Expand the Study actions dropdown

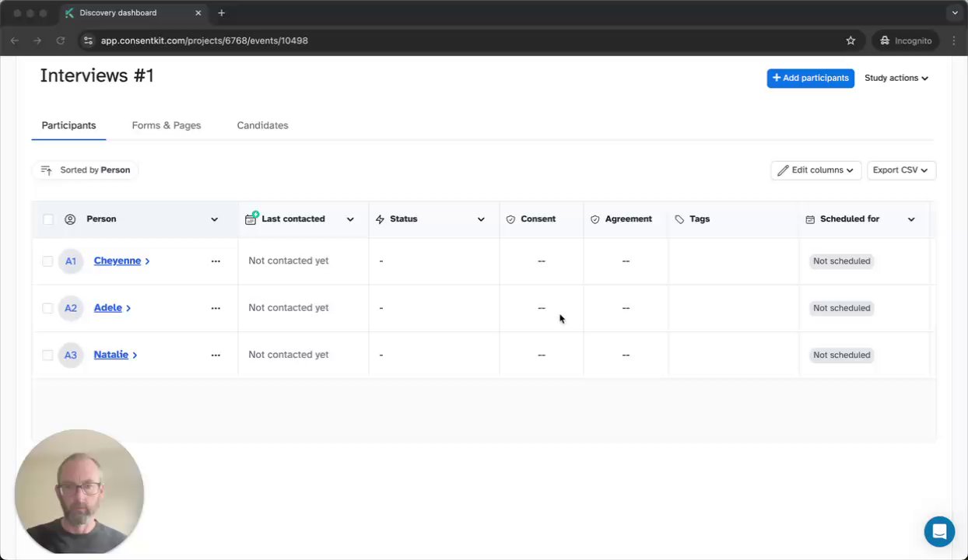click(896, 78)
